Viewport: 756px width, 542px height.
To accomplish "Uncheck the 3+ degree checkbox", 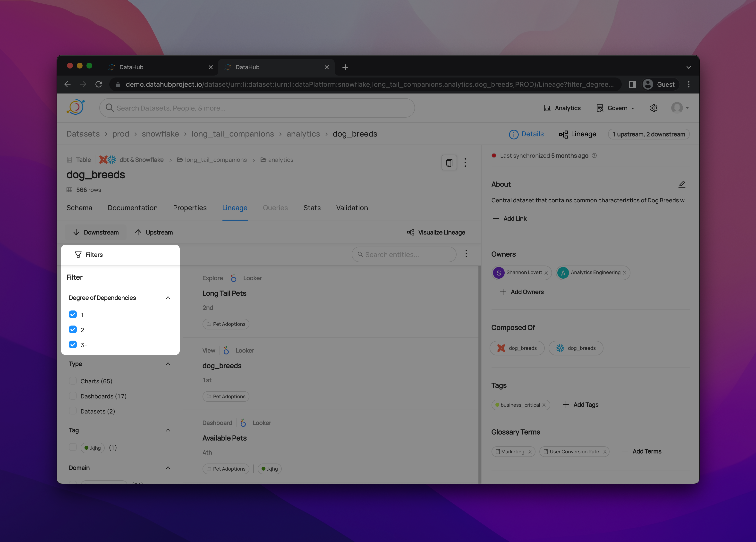I will (x=73, y=344).
